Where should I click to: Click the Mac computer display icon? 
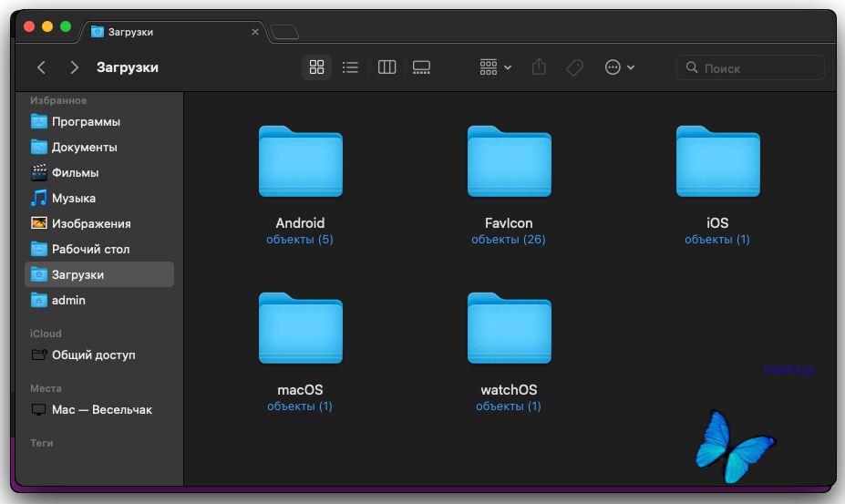[39, 409]
